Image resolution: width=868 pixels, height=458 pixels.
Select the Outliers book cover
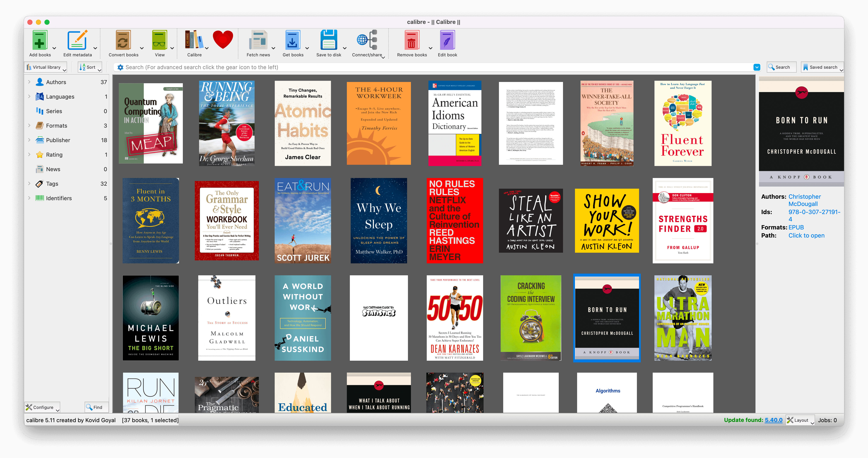point(227,318)
